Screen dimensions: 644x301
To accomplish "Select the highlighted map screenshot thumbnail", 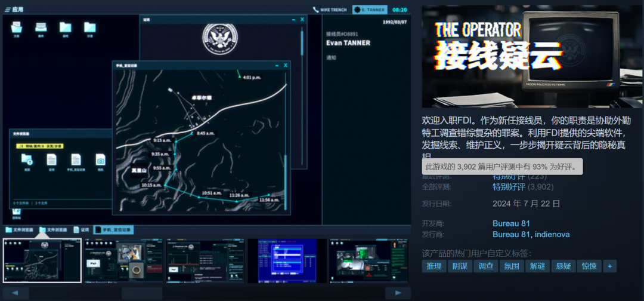I will (42, 261).
